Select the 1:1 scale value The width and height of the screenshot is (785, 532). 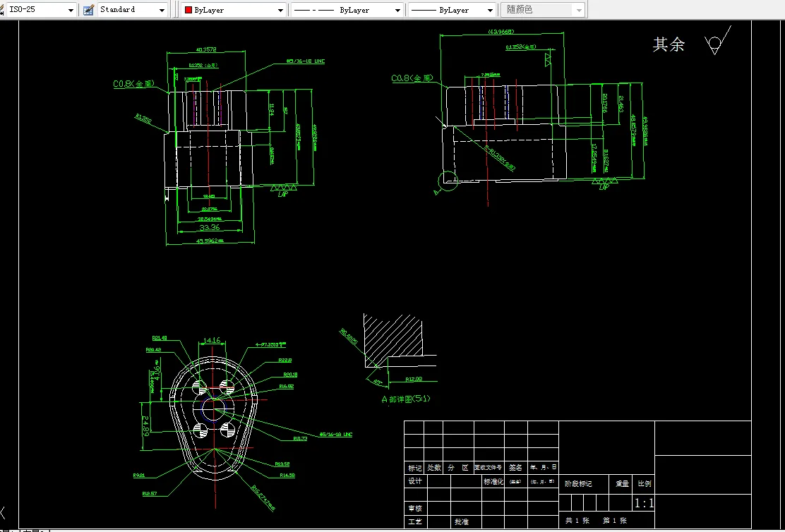point(644,503)
